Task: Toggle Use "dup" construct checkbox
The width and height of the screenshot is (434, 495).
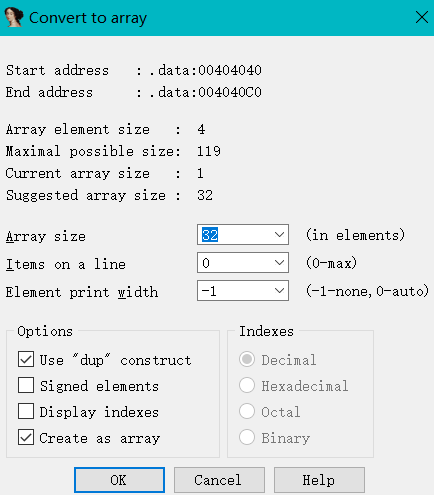Action: pos(26,359)
